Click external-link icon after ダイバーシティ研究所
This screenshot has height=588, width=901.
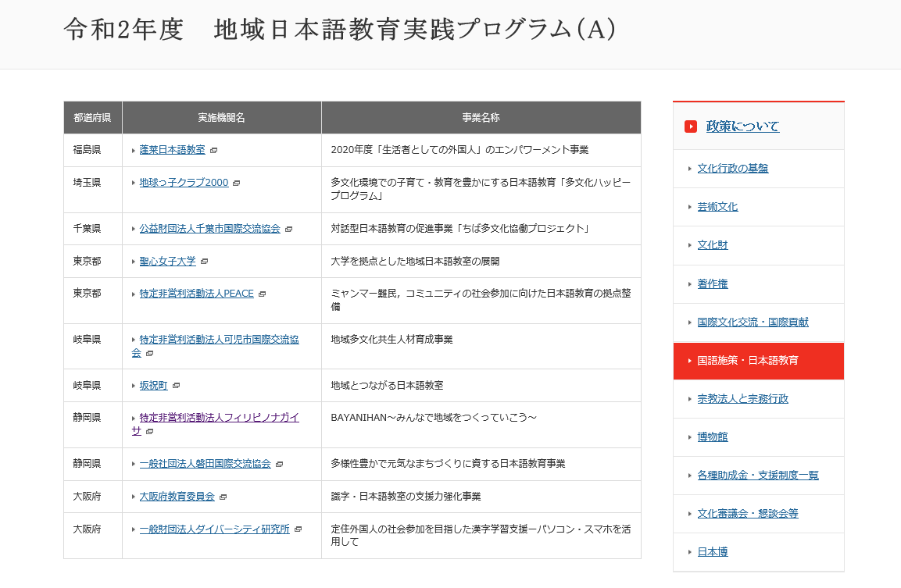[x=298, y=529]
